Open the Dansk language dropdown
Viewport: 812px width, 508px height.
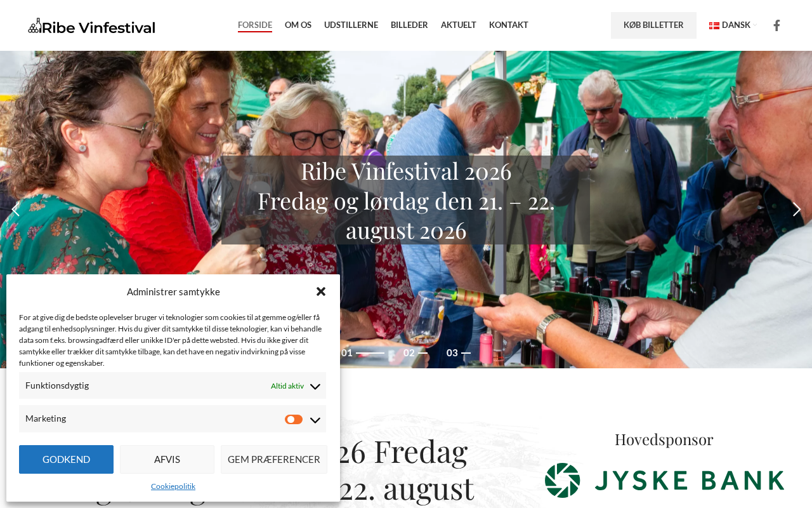(x=733, y=25)
